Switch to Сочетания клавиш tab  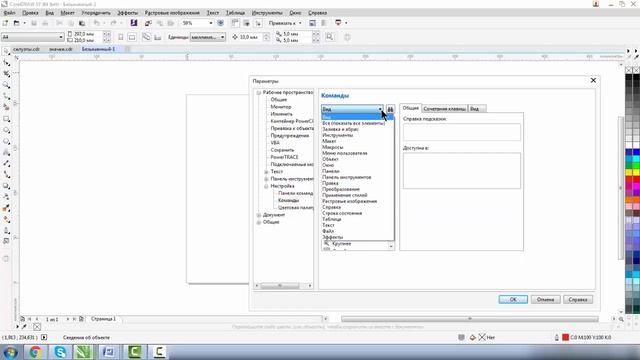coord(444,109)
